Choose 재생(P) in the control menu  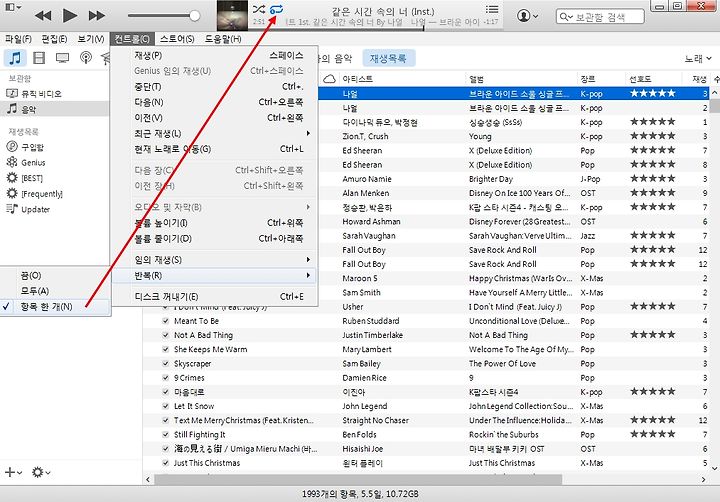214,56
